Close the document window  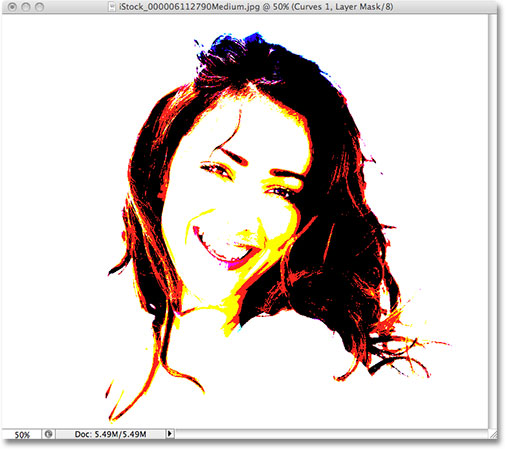12,7
